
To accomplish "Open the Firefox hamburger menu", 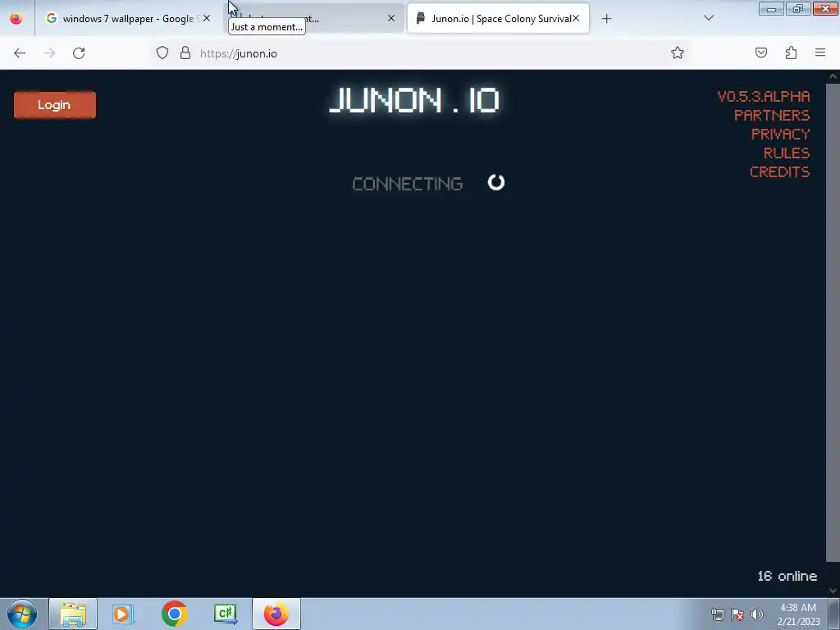I will click(x=820, y=52).
